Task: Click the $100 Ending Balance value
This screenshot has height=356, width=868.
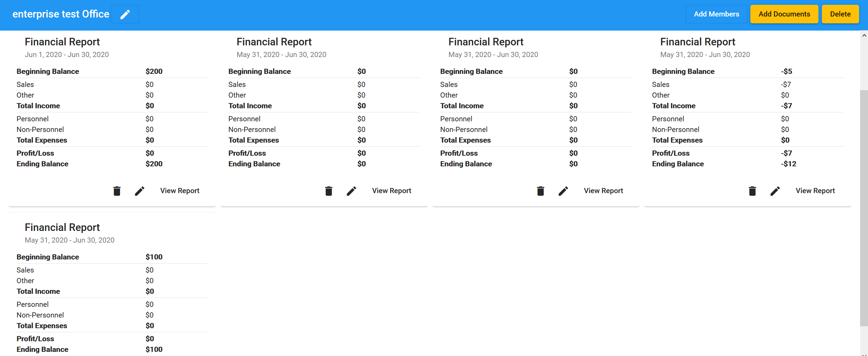Action: click(154, 349)
